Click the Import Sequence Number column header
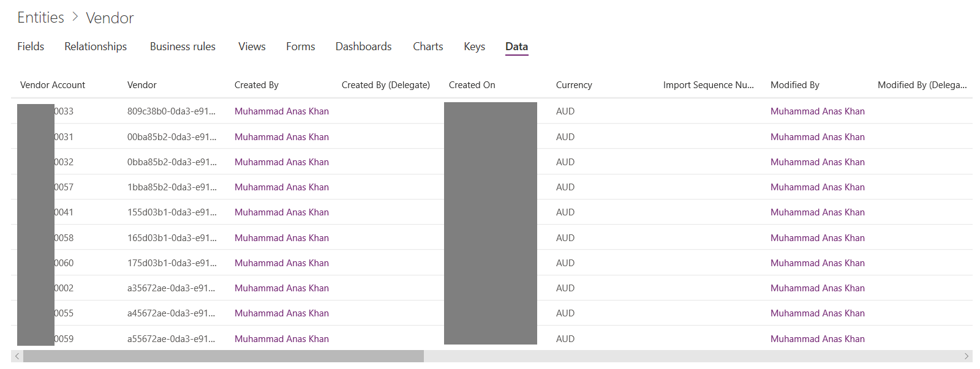The width and height of the screenshot is (980, 369). [x=708, y=85]
